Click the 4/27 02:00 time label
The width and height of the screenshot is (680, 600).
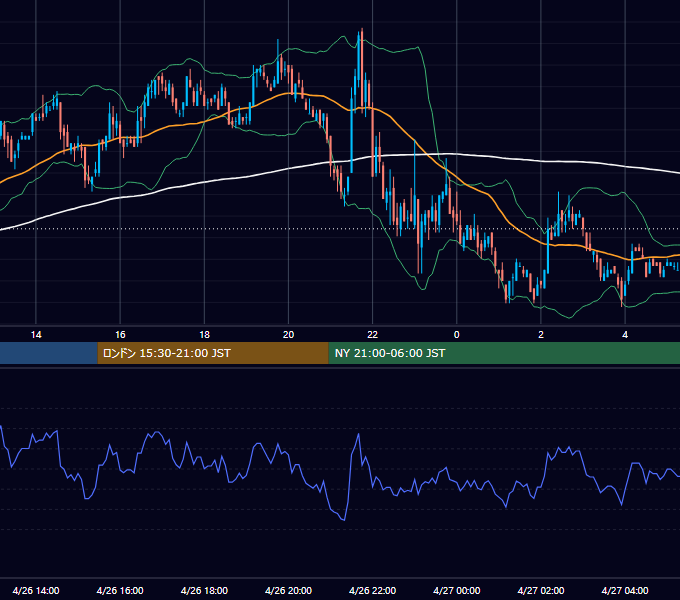pyautogui.click(x=541, y=590)
